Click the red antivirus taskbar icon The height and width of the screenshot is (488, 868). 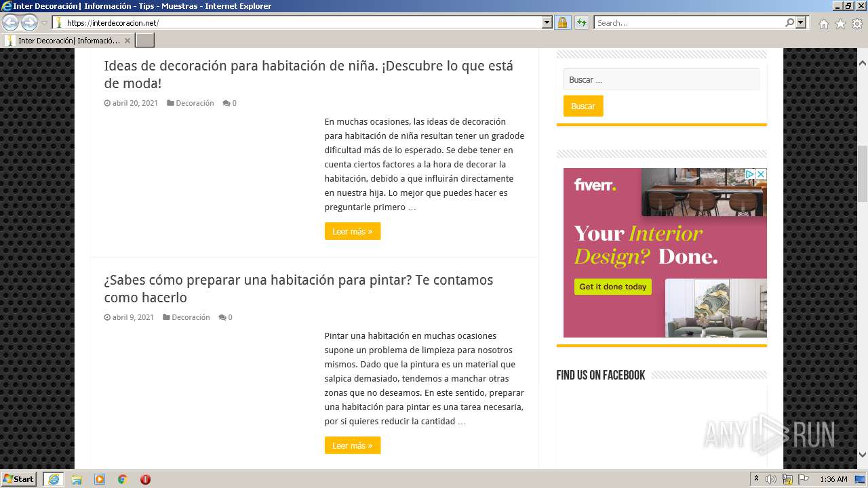[145, 479]
